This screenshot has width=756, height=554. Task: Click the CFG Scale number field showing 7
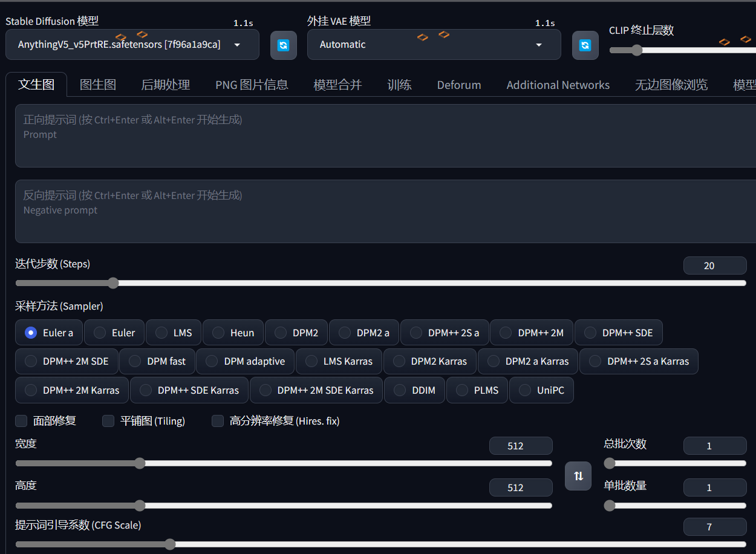715,527
